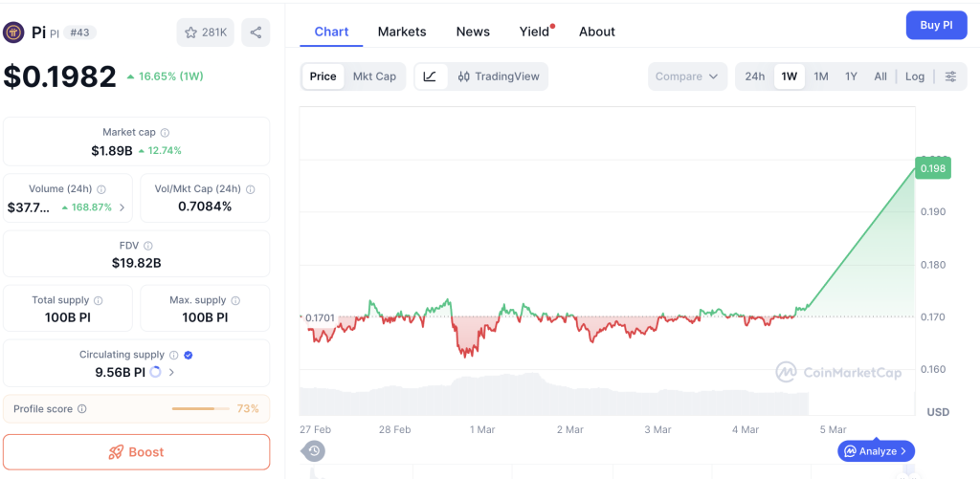Click the Boost button
This screenshot has width=980, height=479.
click(x=136, y=452)
